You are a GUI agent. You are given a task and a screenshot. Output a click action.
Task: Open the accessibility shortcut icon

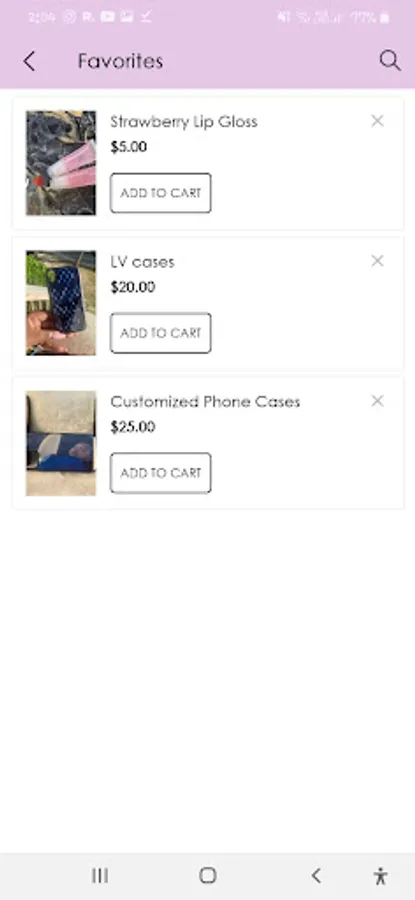(x=380, y=876)
